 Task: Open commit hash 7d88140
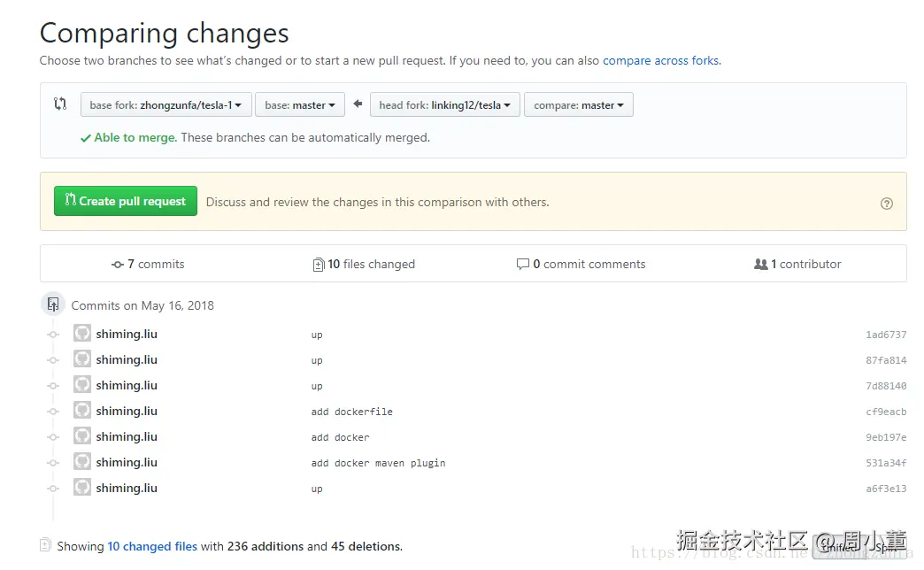(886, 386)
